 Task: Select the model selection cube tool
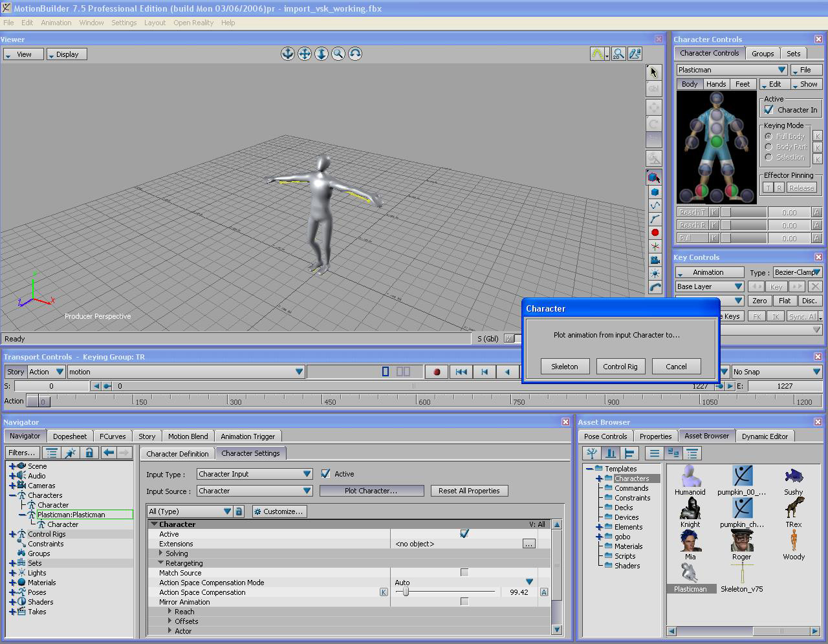coord(653,177)
